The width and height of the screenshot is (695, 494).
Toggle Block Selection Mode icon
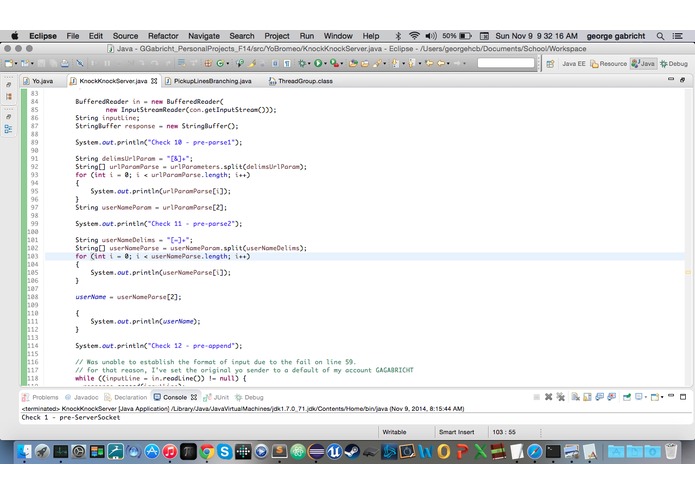pyautogui.click(x=275, y=63)
